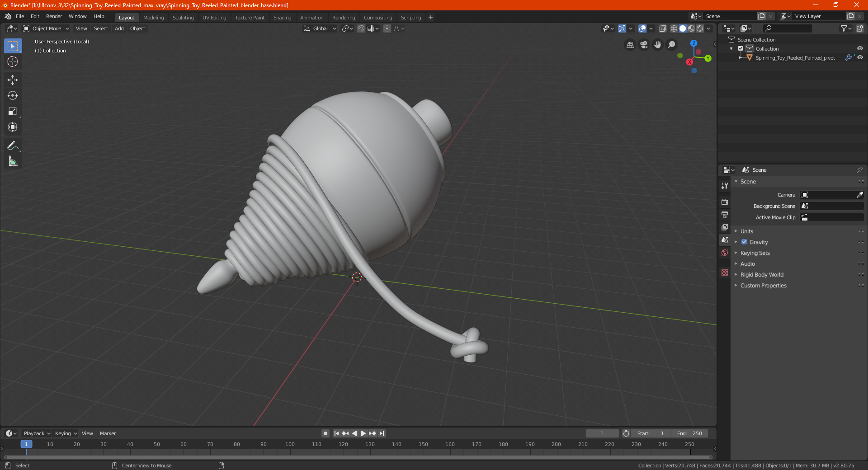Select the Rotate tool
The width and height of the screenshot is (868, 470).
point(13,96)
